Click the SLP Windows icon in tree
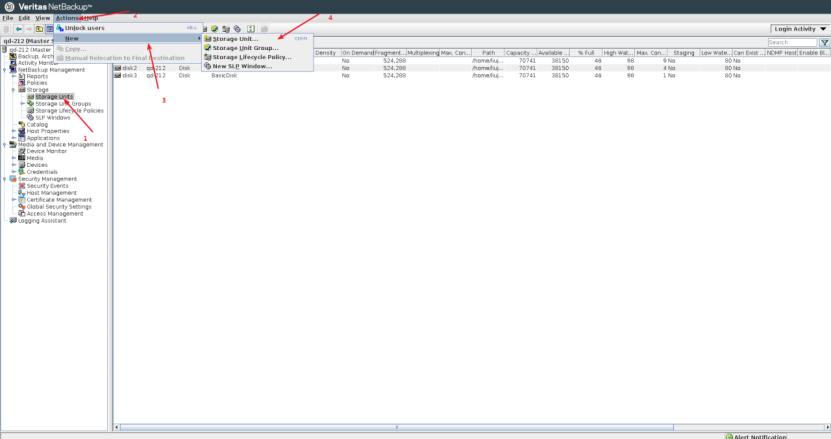The image size is (831, 439). 30,118
